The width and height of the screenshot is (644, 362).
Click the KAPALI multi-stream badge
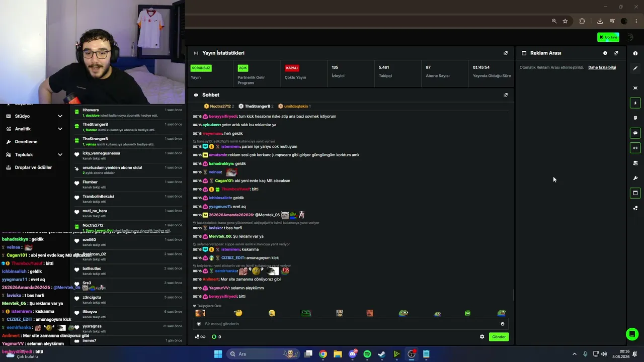(x=292, y=68)
